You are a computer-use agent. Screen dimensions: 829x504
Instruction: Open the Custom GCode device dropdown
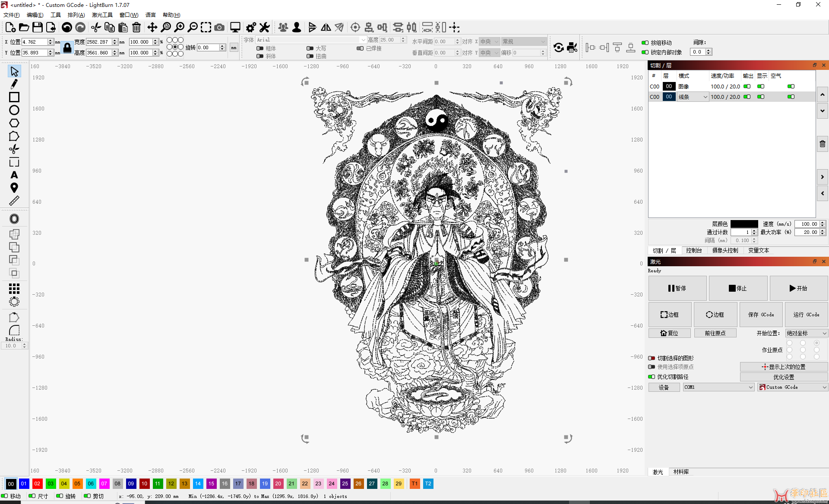click(x=793, y=387)
